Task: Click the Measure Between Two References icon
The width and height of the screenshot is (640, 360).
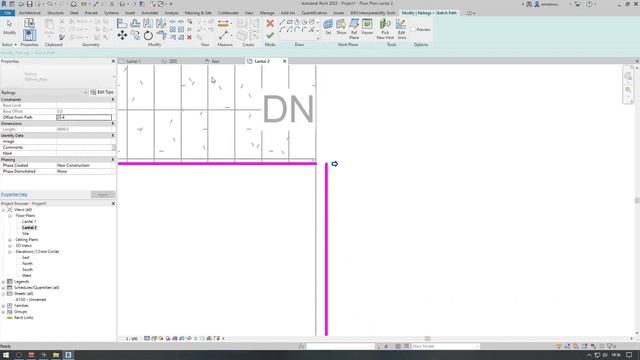Action: tap(223, 36)
